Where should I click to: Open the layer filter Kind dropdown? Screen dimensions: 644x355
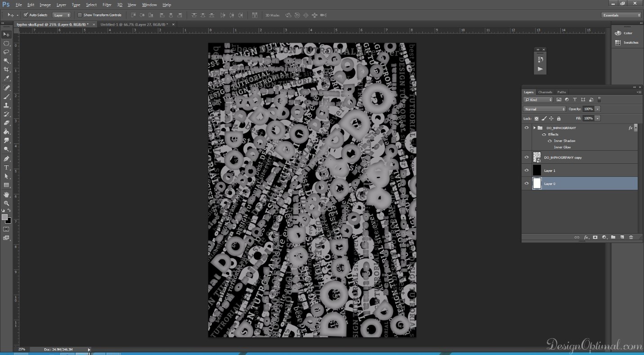pyautogui.click(x=538, y=99)
